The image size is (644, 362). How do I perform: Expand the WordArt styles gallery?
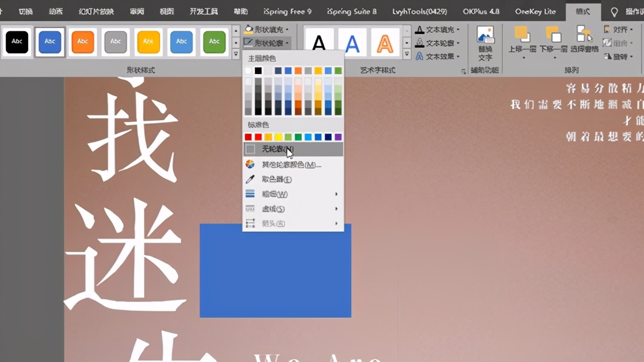[x=407, y=54]
